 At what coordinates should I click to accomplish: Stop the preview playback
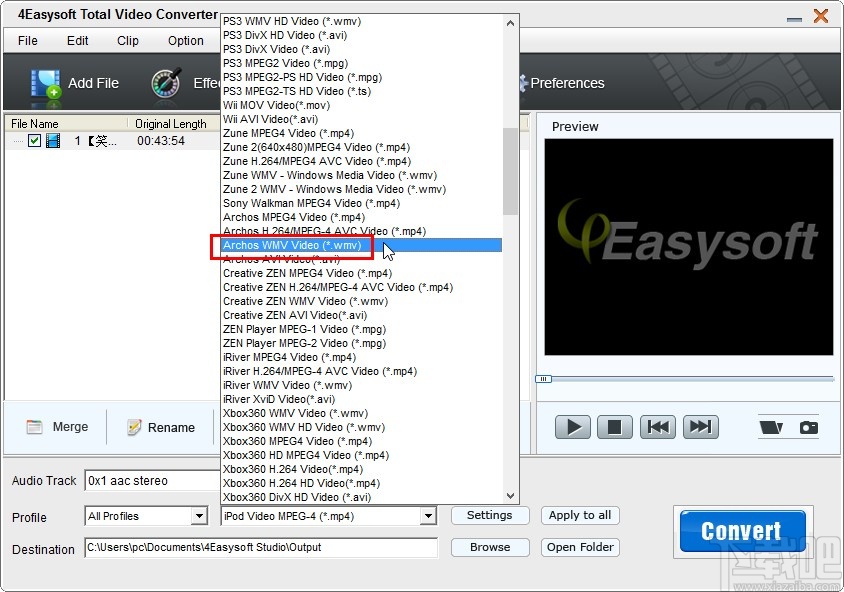[x=615, y=426]
